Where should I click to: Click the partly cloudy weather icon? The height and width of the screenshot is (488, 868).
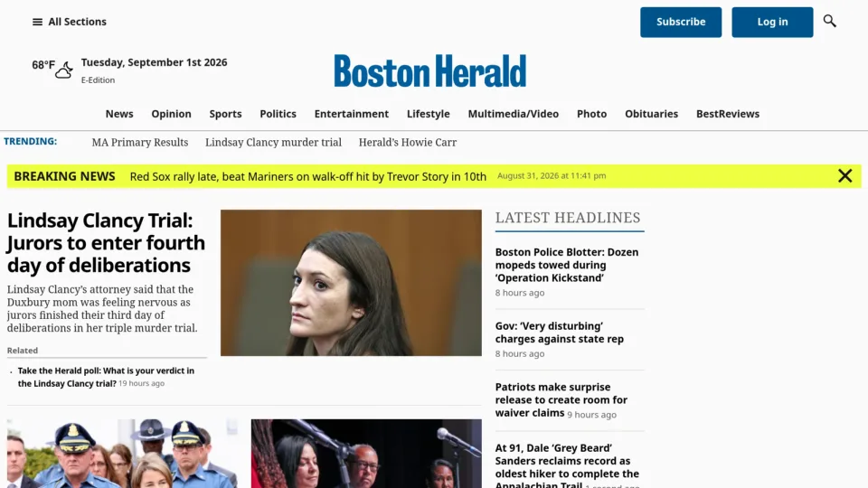pyautogui.click(x=64, y=70)
